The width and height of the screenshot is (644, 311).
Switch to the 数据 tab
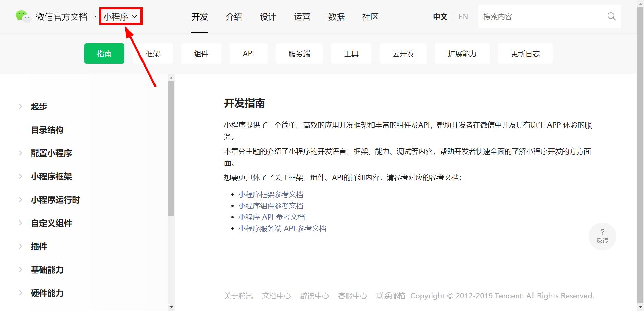pyautogui.click(x=336, y=16)
